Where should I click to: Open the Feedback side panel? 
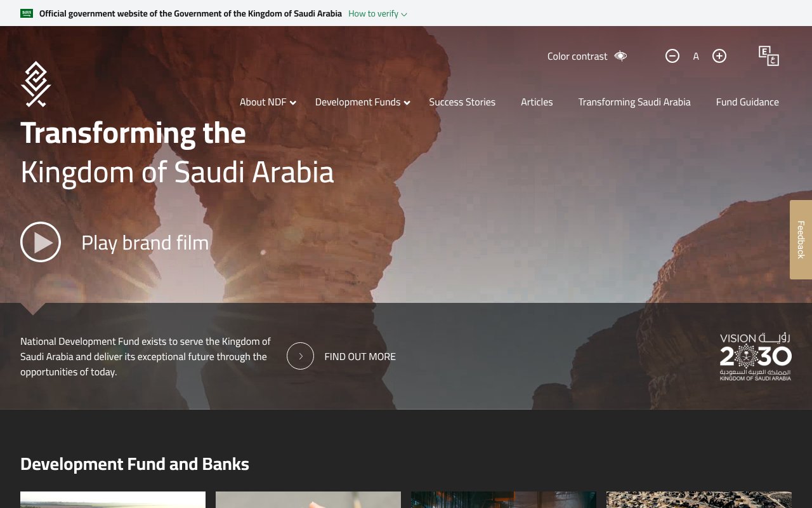point(801,241)
